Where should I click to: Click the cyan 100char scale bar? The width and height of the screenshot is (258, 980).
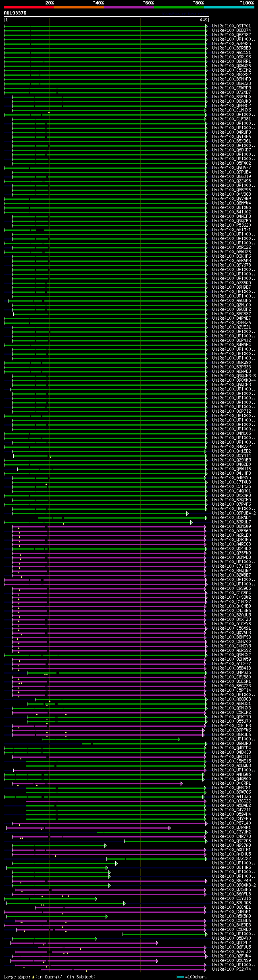180,977
